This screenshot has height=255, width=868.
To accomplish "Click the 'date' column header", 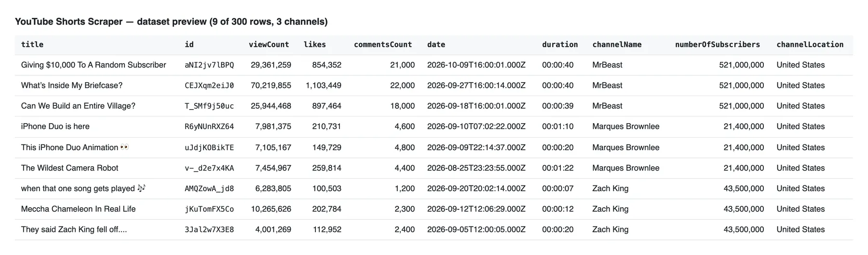I will [x=436, y=44].
